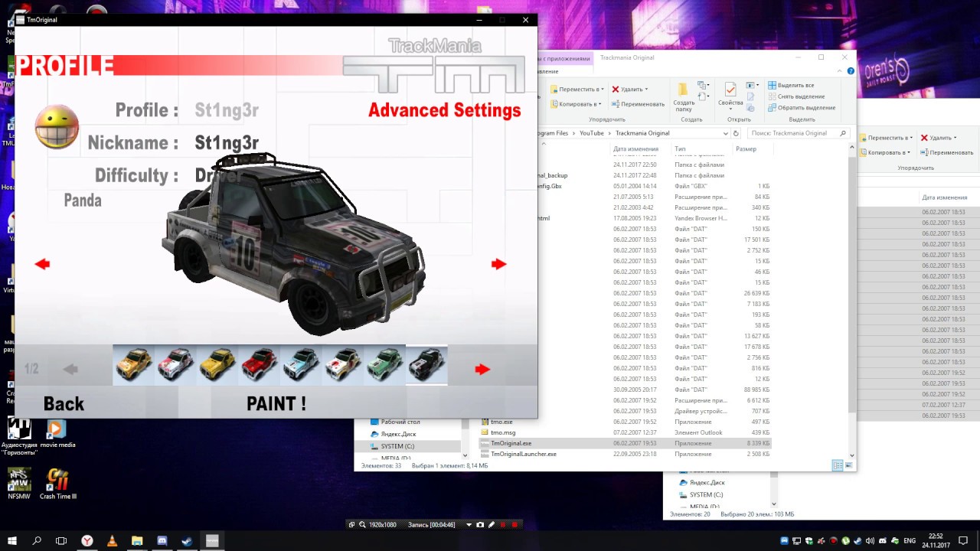Select the plain yellow car skin thumbnail
Viewport: 980px width, 551px height.
tap(217, 365)
